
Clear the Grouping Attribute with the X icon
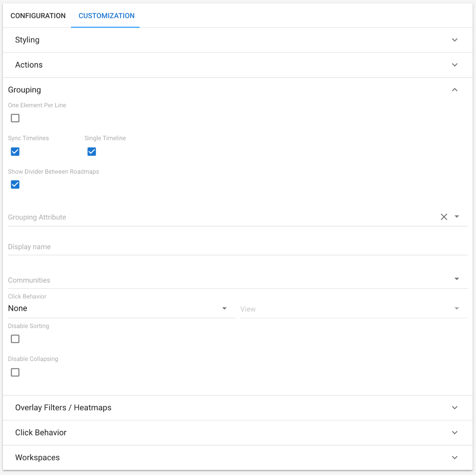(444, 217)
